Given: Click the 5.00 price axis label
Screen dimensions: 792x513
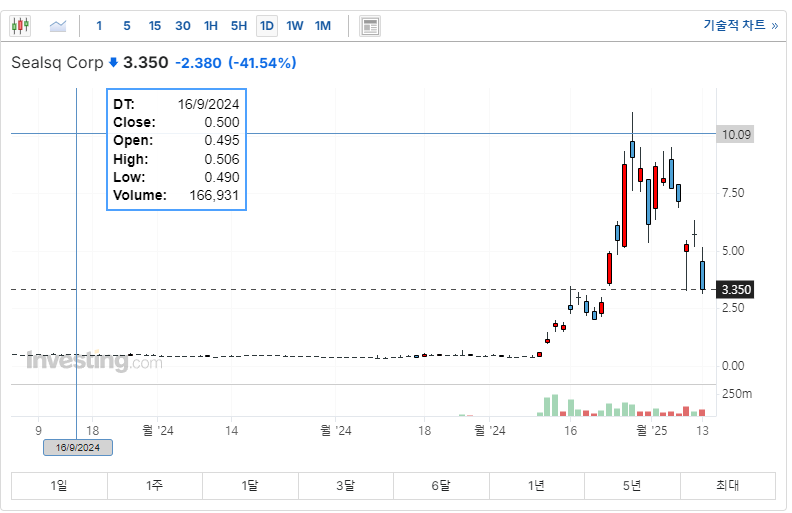Looking at the screenshot, I should [733, 251].
